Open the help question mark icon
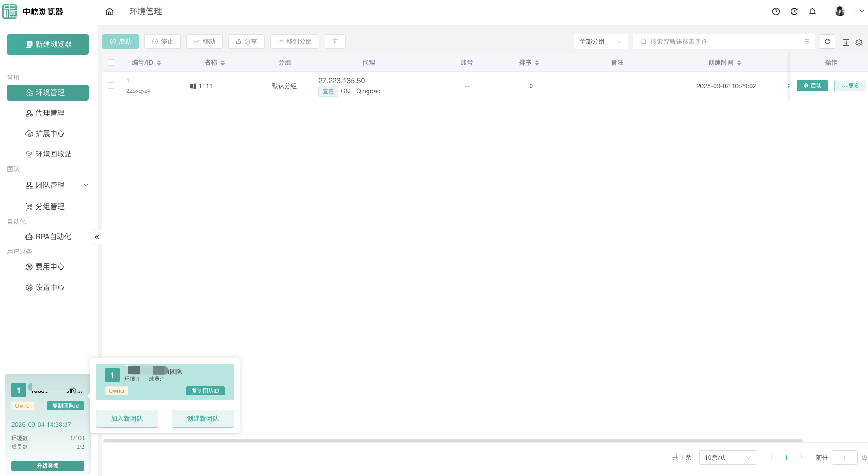 (x=776, y=11)
